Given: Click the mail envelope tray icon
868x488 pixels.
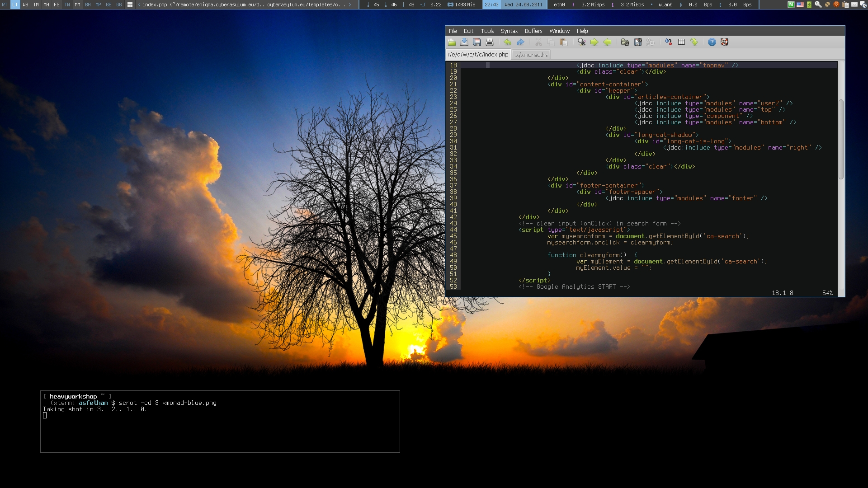Looking at the screenshot, I should tap(854, 5).
